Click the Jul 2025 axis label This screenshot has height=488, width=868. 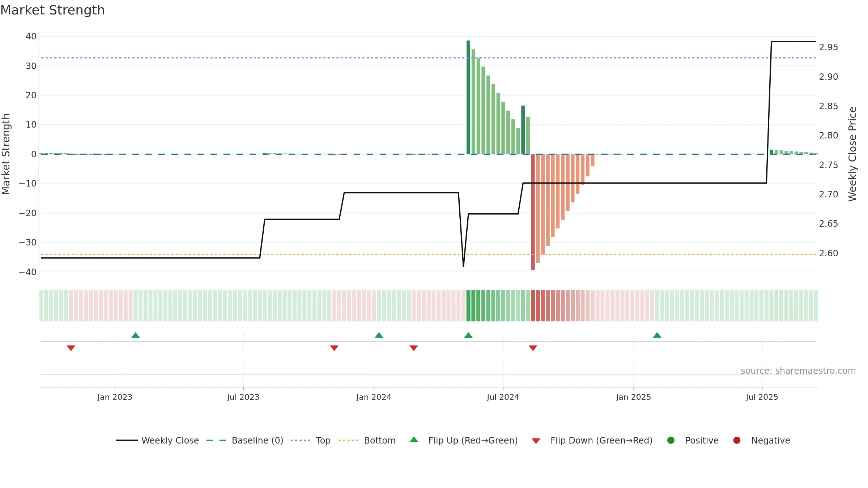click(x=762, y=397)
